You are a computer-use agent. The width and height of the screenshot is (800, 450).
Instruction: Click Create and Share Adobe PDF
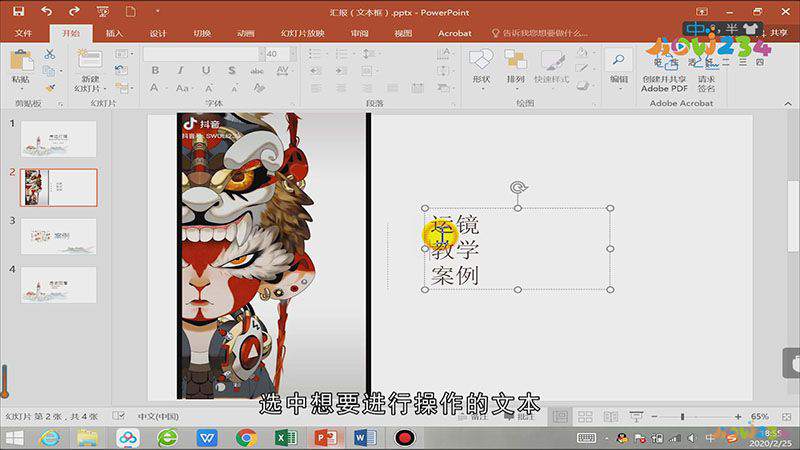[664, 74]
